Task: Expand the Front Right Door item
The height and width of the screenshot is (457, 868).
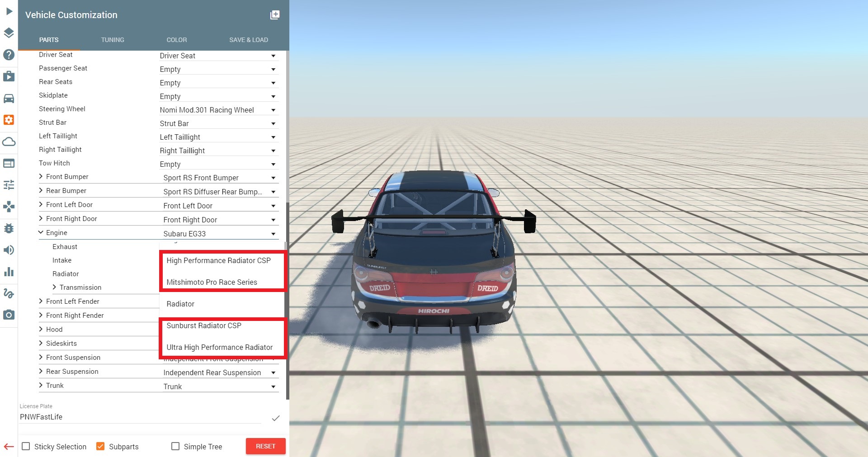Action: coord(41,218)
